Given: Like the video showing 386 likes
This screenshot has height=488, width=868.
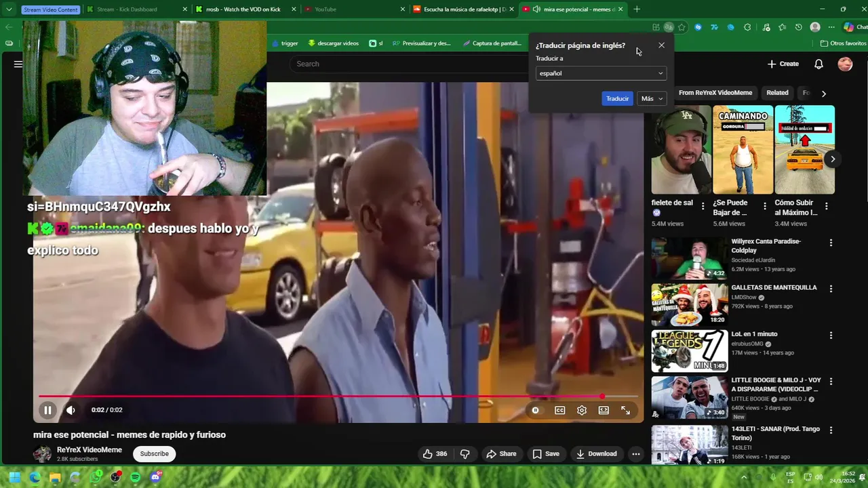Looking at the screenshot, I should tap(435, 454).
